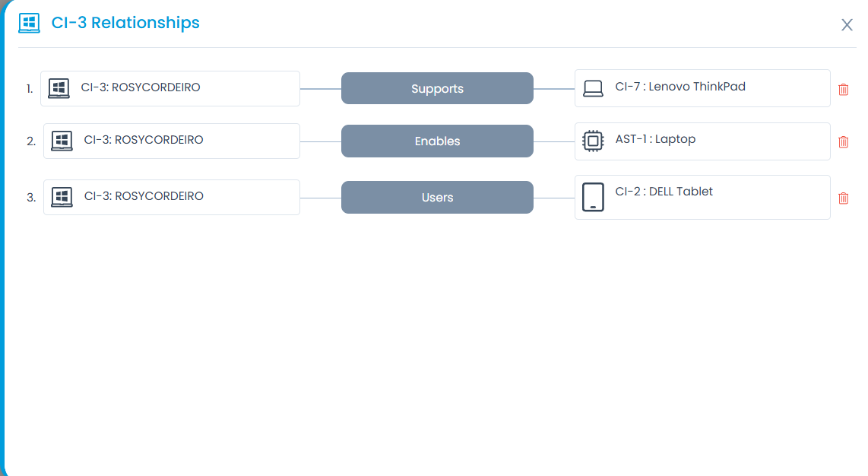Delete the Enables relationship with trash icon

[x=843, y=141]
